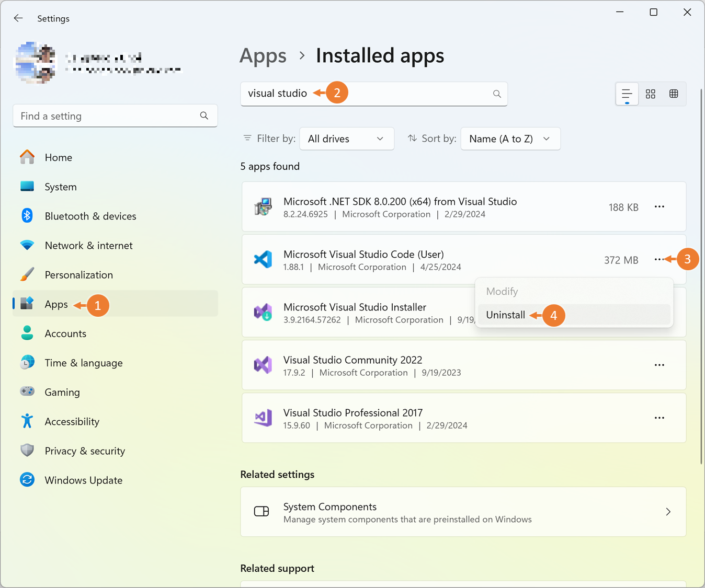Close the Settings window

[x=687, y=12]
